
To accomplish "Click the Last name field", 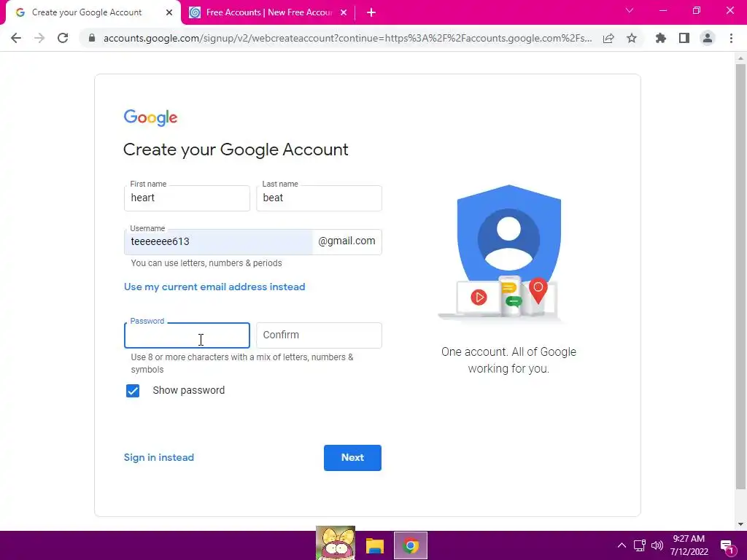I will pos(319,198).
